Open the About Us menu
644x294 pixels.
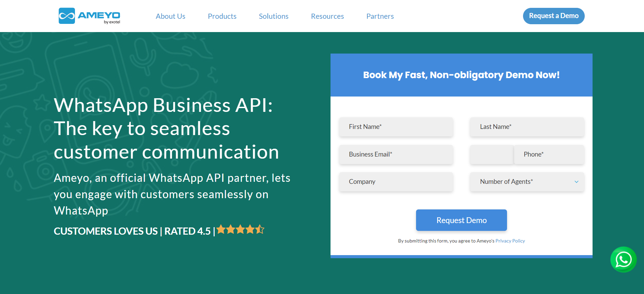pos(170,16)
